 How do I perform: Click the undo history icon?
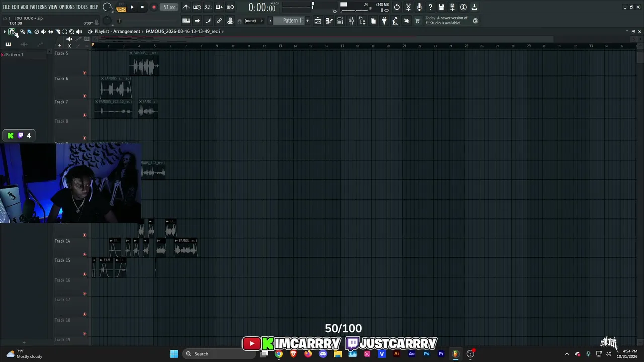click(x=397, y=7)
